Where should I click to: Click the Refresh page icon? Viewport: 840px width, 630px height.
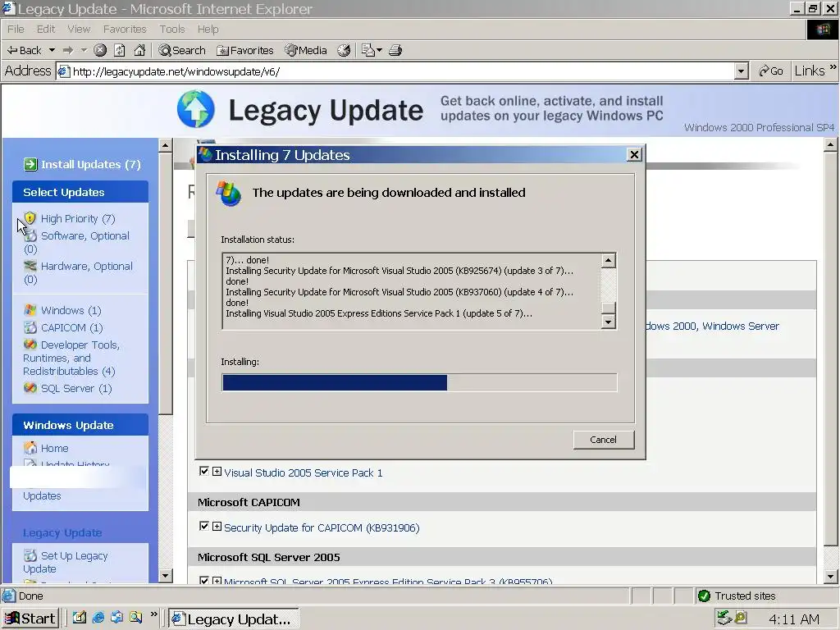(x=120, y=50)
